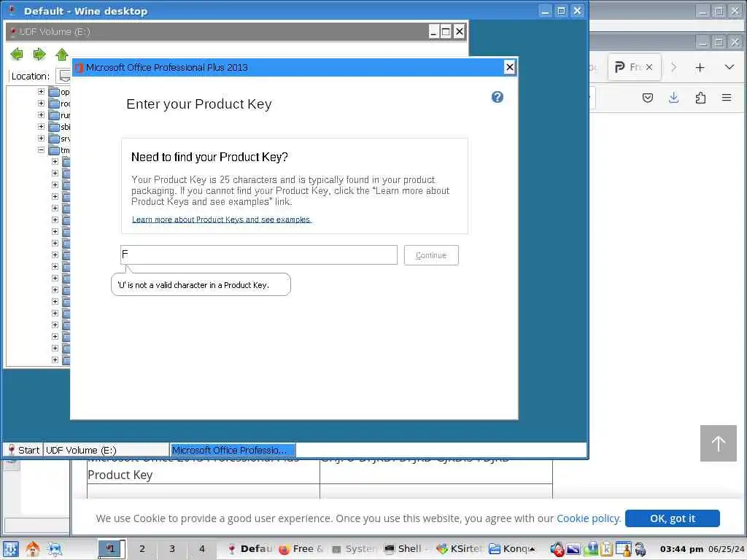Click the Office logo in the dialog title bar
Viewport: 747px width, 560px height.
click(x=79, y=68)
